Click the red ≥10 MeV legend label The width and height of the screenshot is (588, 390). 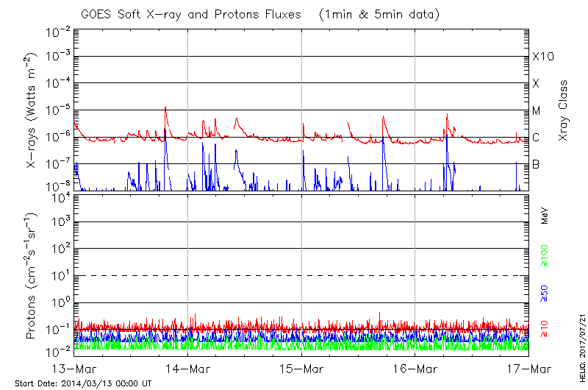click(x=545, y=329)
